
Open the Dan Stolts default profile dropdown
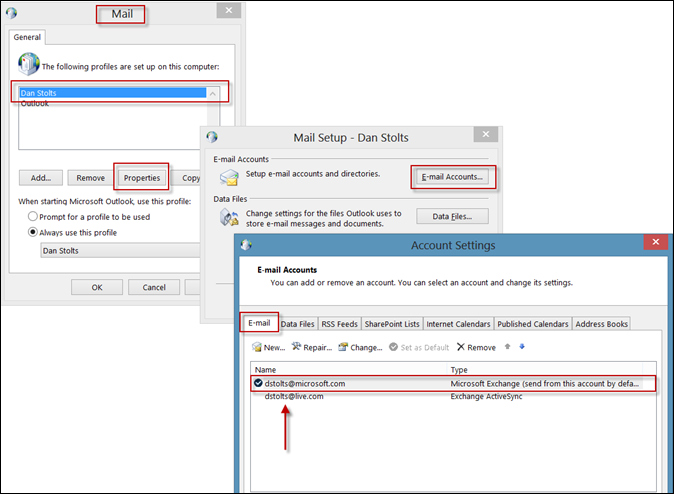(x=120, y=250)
